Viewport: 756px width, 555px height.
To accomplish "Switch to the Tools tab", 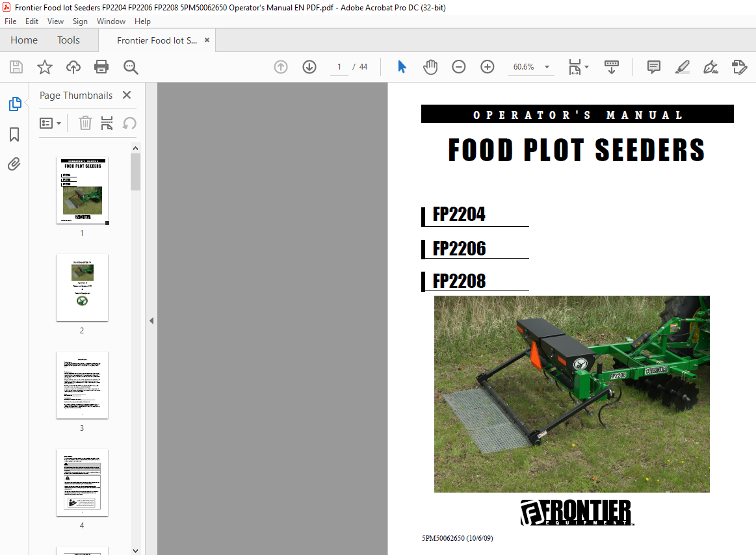I will (x=68, y=40).
